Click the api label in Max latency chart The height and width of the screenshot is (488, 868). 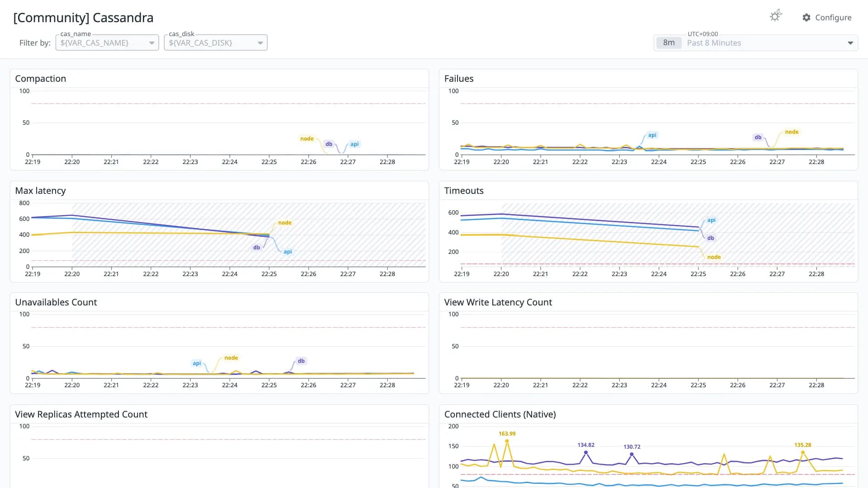pyautogui.click(x=288, y=252)
